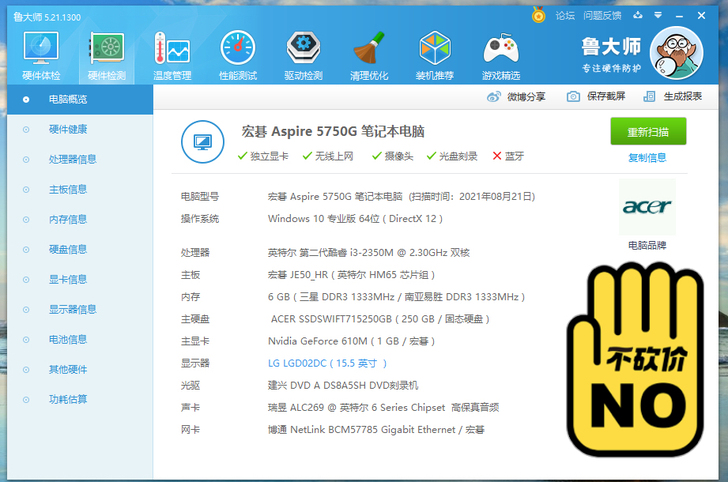
Task: Open 装机推荐 software recommendations cube
Action: point(435,55)
